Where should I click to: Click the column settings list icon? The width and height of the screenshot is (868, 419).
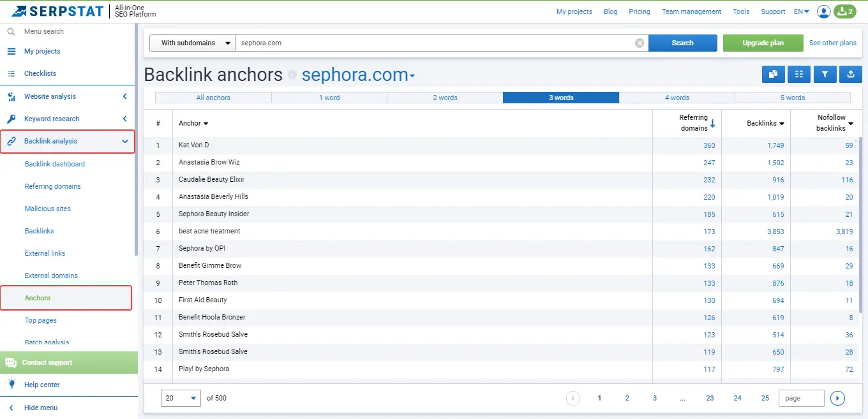(799, 74)
